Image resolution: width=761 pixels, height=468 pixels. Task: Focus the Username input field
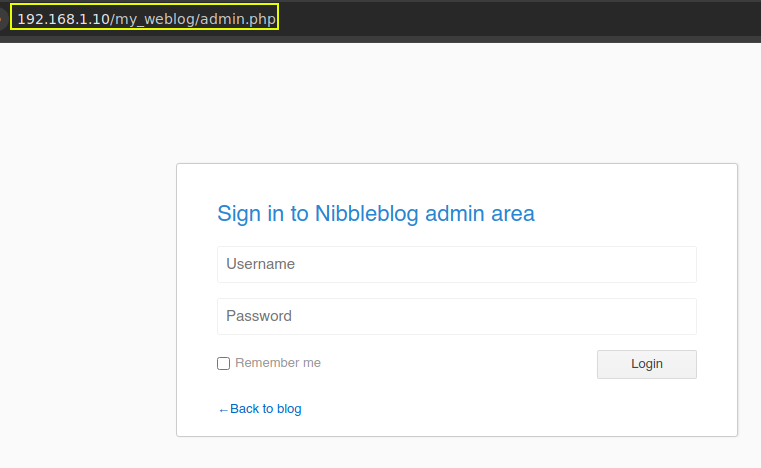(456, 265)
